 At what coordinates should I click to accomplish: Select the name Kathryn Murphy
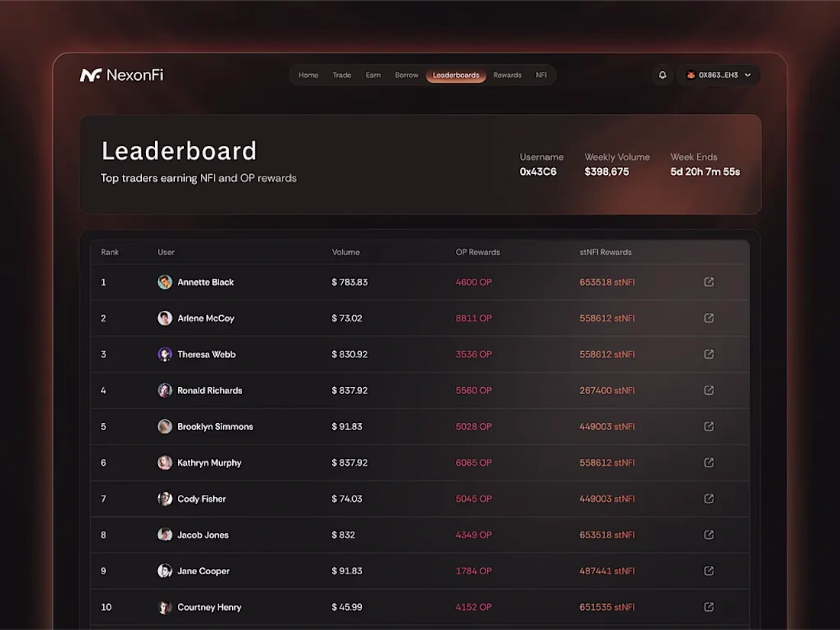coord(209,463)
